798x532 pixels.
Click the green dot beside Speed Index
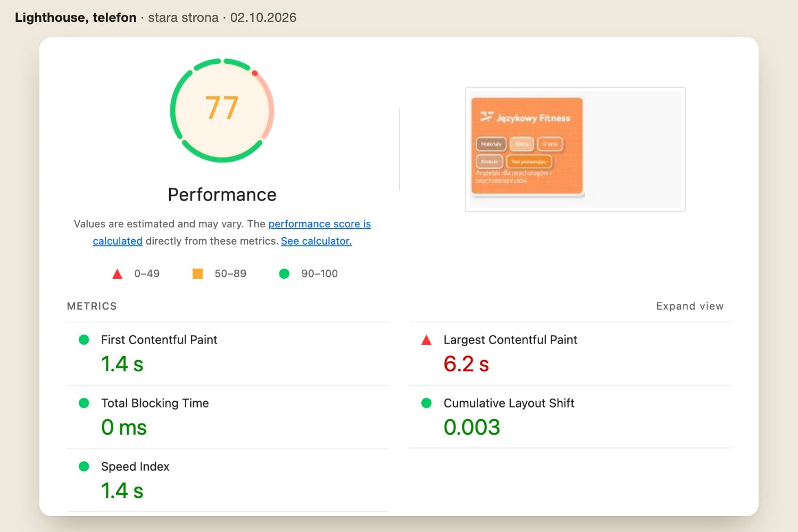point(84,466)
